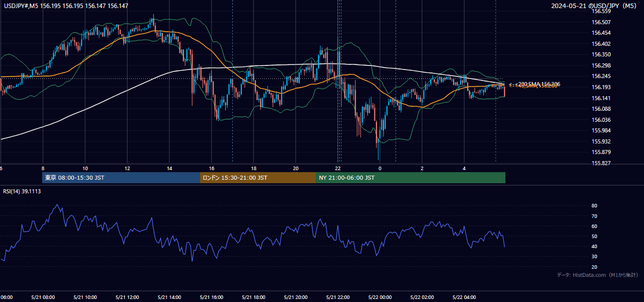Click hour tick 16 under the price chart
This screenshot has height=302, width=644.
point(212,168)
